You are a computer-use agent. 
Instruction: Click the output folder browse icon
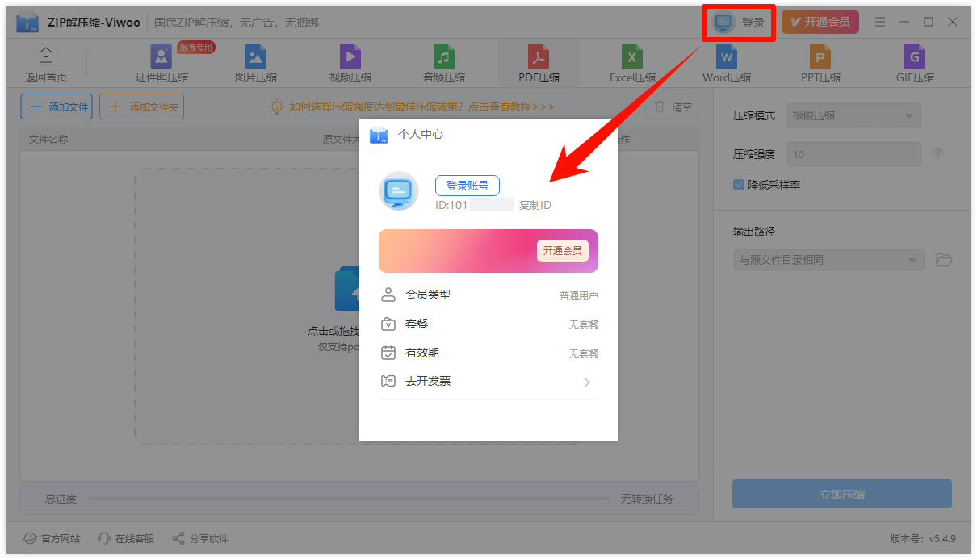click(x=944, y=260)
